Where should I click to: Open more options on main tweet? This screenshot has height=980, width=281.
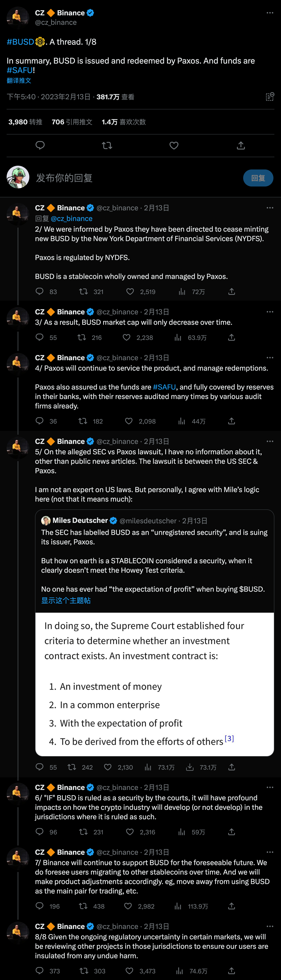coord(270,13)
